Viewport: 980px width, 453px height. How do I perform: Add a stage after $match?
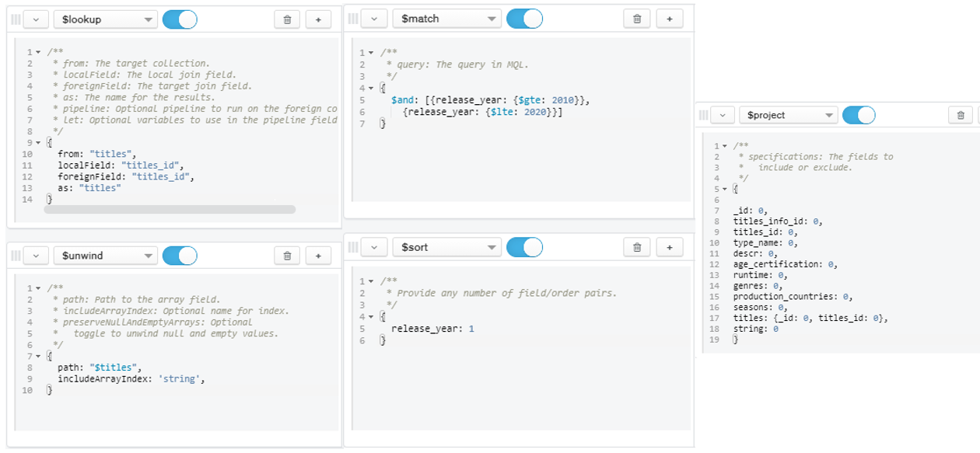coord(669,19)
